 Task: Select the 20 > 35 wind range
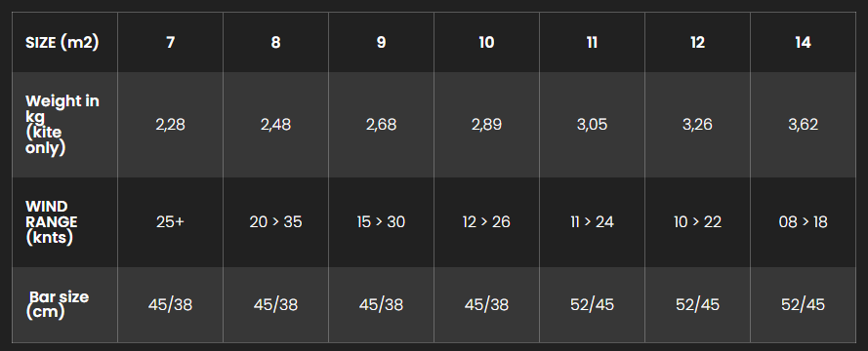tap(275, 222)
